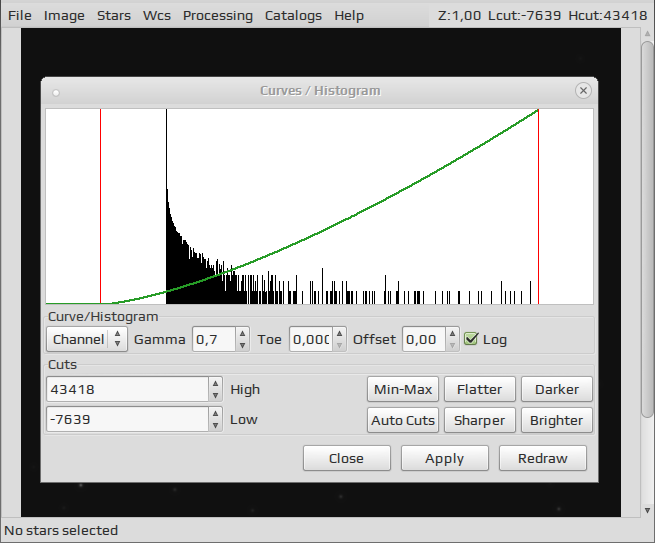Decrease the High cut with down arrow
This screenshot has height=543, width=655.
tap(216, 395)
